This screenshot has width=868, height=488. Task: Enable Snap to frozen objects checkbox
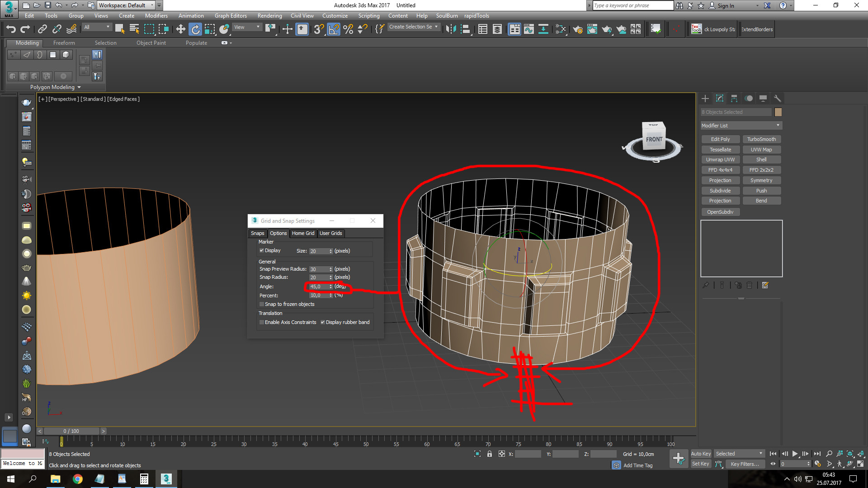coord(261,304)
